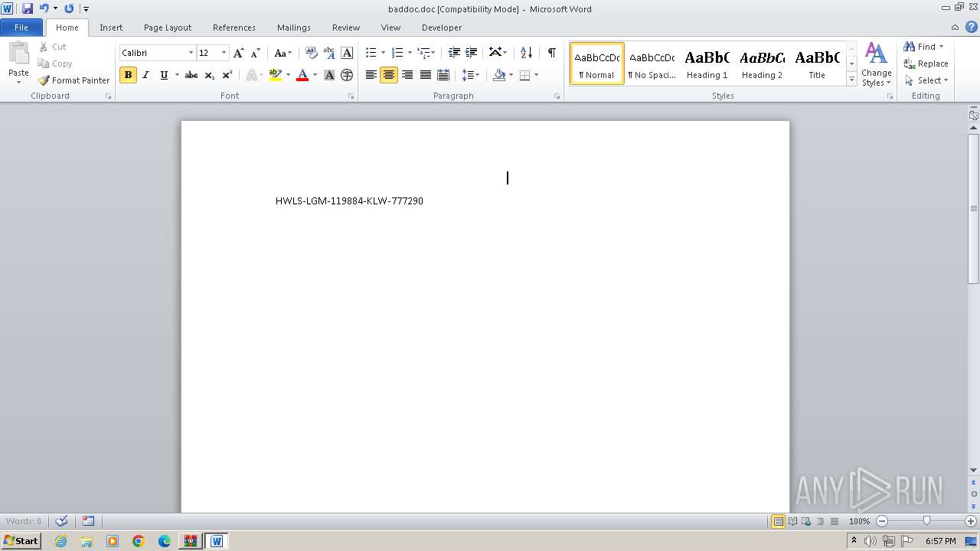Toggle Center alignment
Screen dimensions: 980x551
389,75
